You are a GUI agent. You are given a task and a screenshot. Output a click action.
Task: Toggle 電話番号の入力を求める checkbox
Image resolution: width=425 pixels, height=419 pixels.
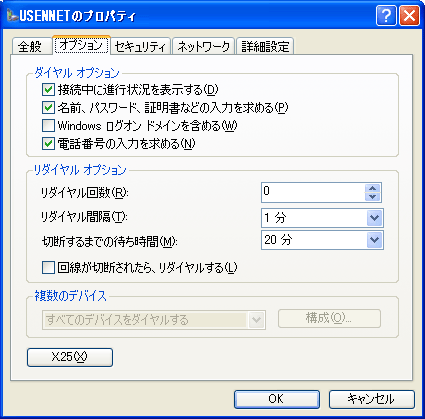click(48, 144)
